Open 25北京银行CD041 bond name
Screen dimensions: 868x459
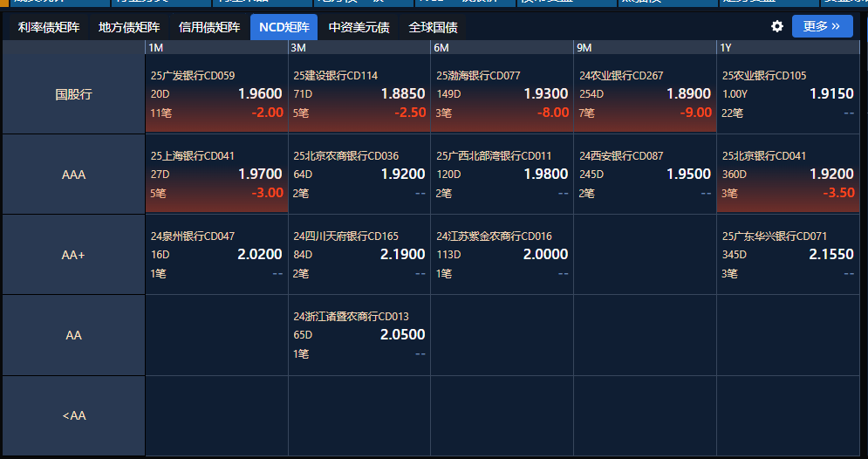[764, 155]
